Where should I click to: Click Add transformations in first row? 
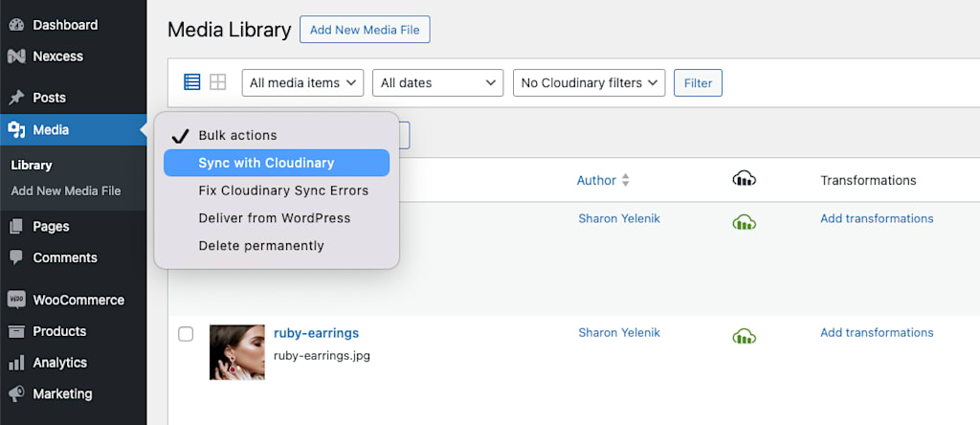[877, 218]
